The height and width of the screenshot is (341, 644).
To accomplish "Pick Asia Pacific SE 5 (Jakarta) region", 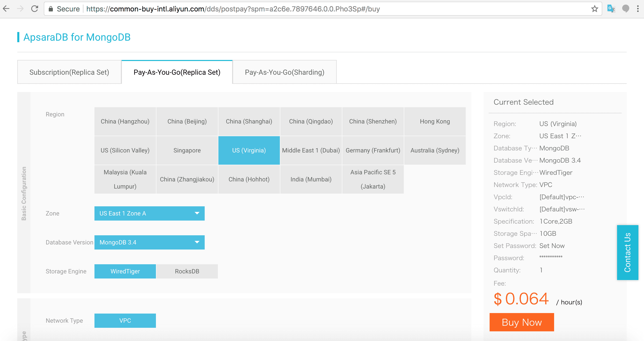I will click(373, 179).
